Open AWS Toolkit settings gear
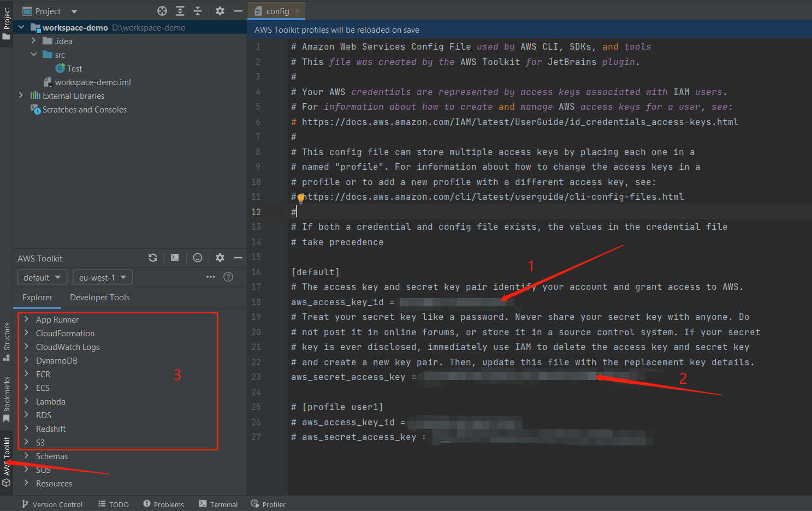812x511 pixels. (220, 258)
